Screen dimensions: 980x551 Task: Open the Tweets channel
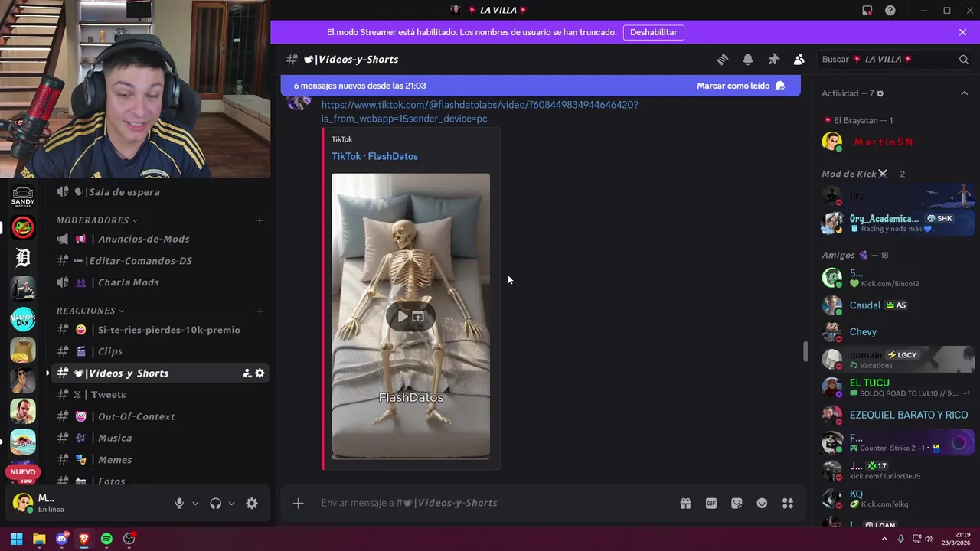[158, 395]
